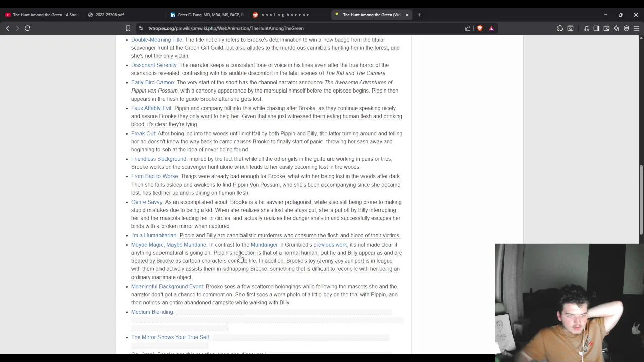Follow the 'previous work' link

(x=330, y=245)
